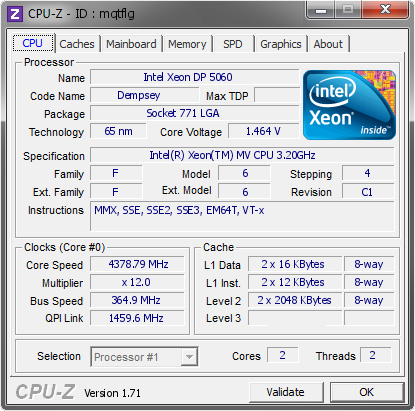
Task: Click the core speed '4378.79 MHz'
Action: [x=137, y=264]
